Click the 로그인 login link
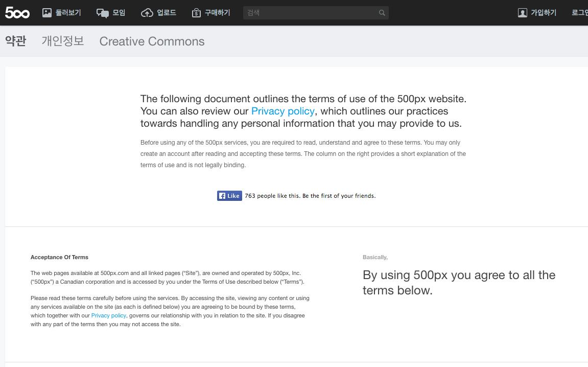588x367 pixels. click(x=580, y=13)
